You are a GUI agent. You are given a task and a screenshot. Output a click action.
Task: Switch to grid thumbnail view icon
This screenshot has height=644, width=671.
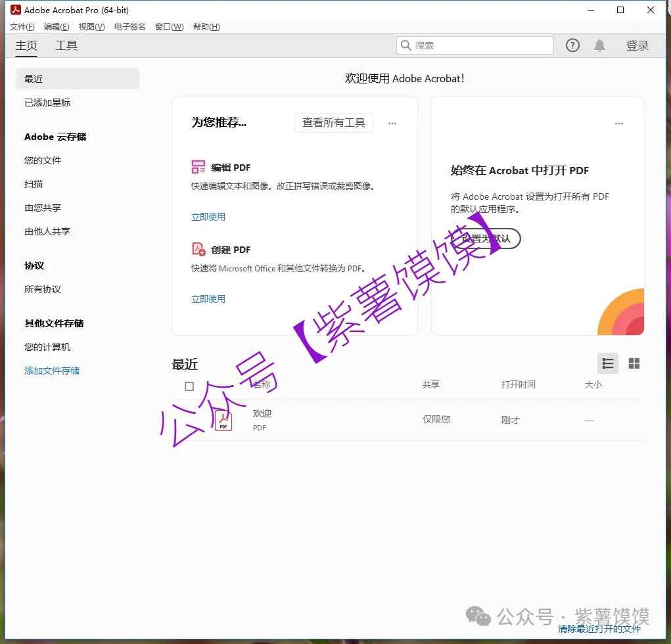(x=634, y=363)
